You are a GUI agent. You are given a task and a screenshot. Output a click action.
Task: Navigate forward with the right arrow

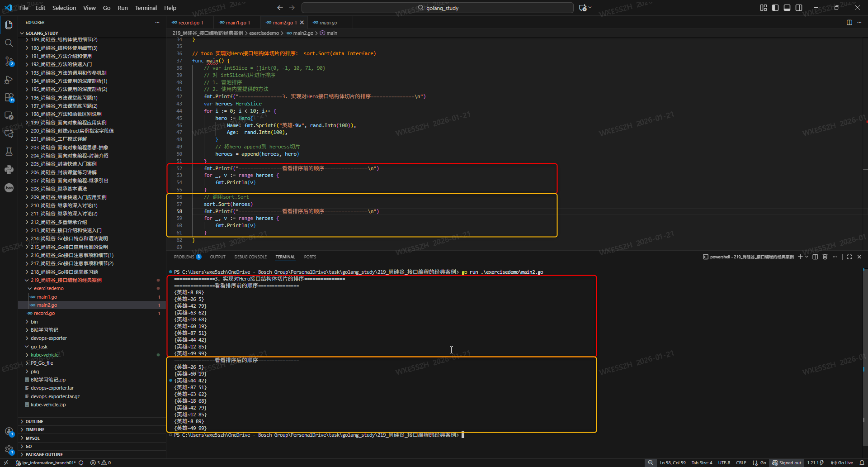tap(292, 8)
